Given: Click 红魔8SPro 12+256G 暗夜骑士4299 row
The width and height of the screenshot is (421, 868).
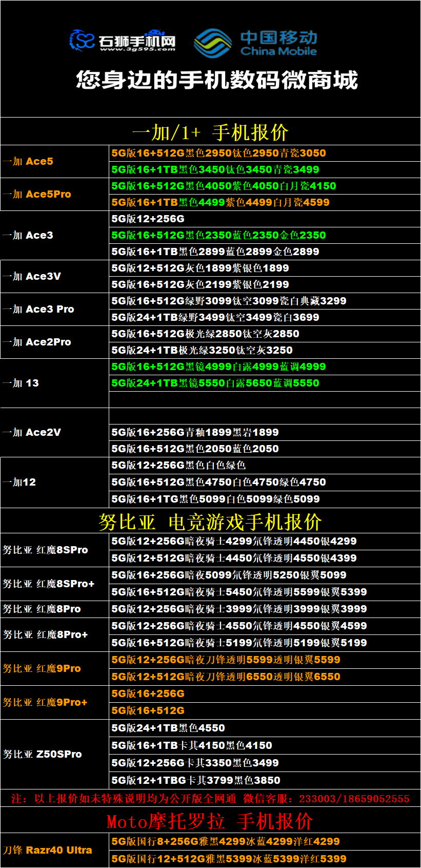Looking at the screenshot, I should 265,541.
